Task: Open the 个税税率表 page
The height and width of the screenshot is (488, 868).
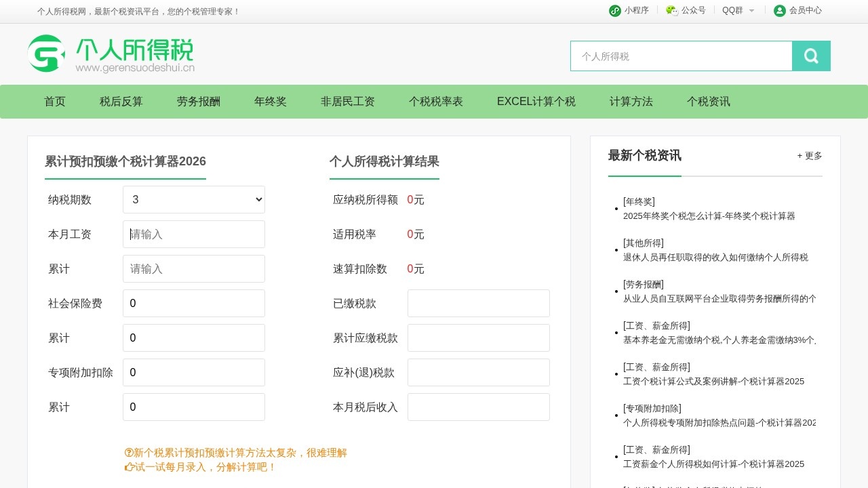Action: (x=435, y=101)
